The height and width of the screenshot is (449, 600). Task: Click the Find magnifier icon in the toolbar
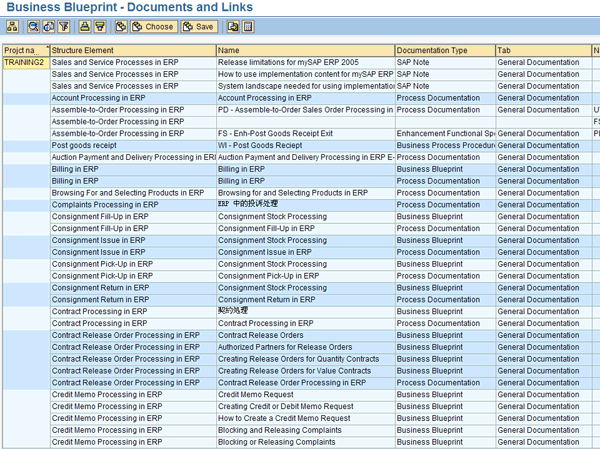click(x=34, y=27)
